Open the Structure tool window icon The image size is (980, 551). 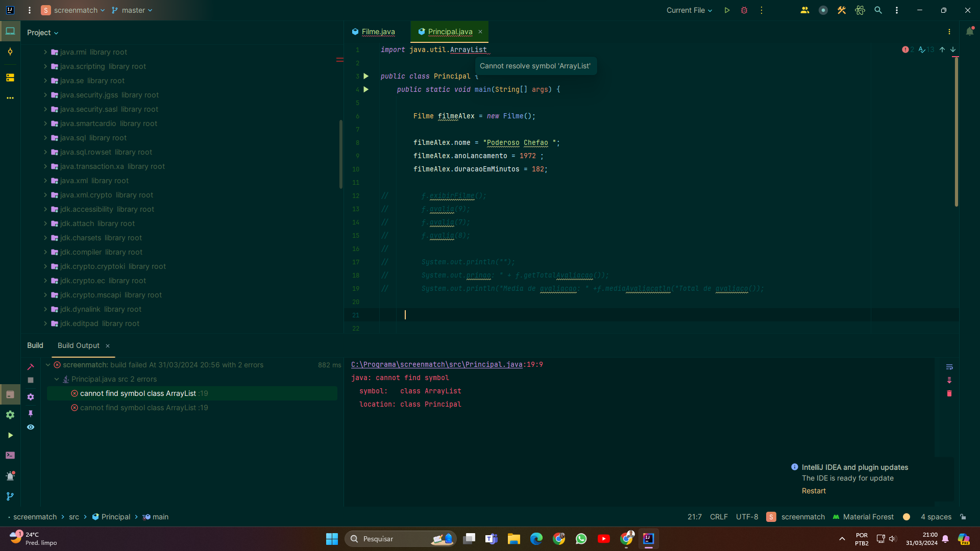pyautogui.click(x=10, y=78)
